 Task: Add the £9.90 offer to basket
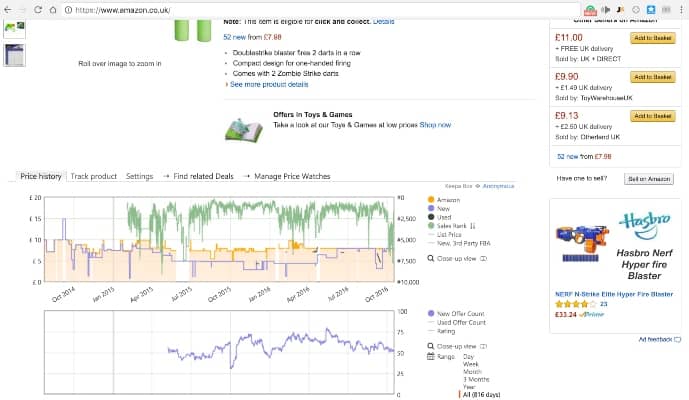[653, 77]
